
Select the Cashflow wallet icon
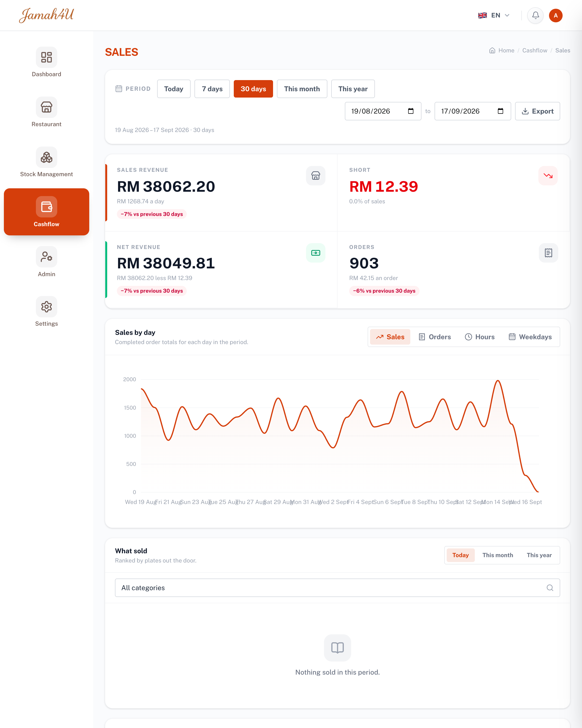47,207
